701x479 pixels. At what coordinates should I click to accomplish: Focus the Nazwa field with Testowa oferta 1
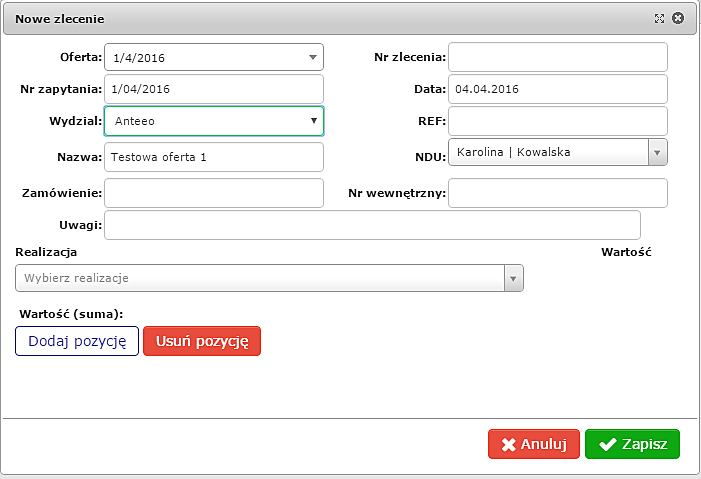(214, 157)
